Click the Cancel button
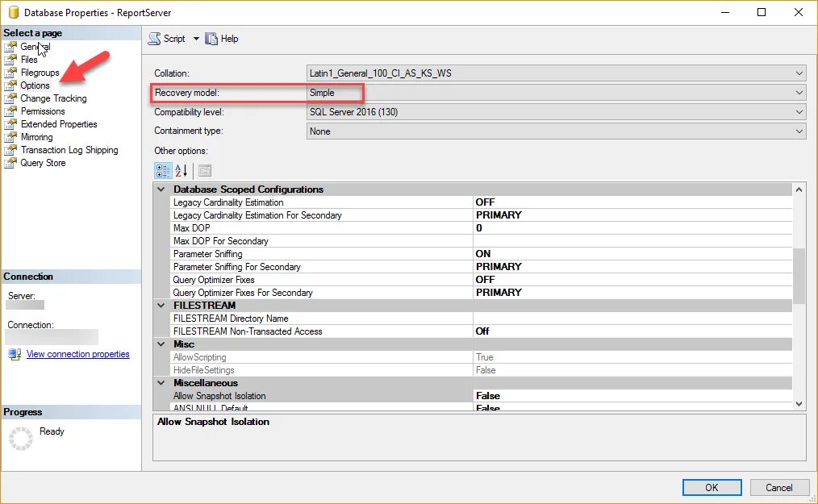818x504 pixels. coord(778,487)
